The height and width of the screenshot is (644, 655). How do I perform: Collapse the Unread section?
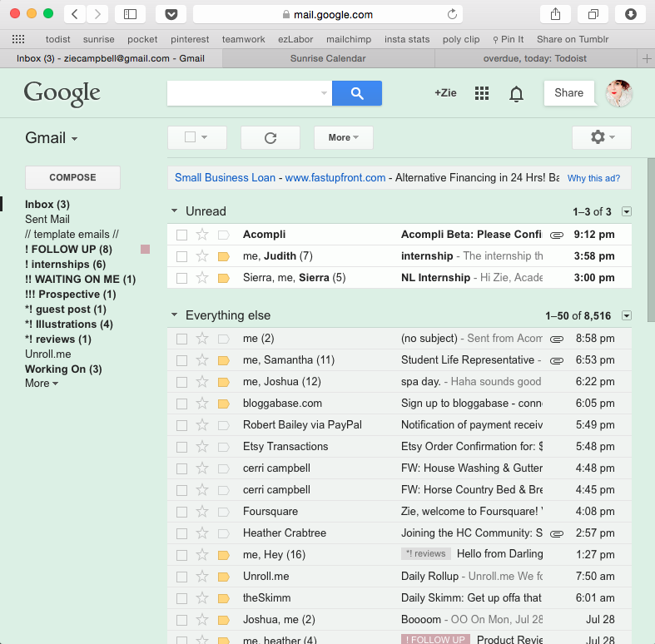(x=174, y=211)
